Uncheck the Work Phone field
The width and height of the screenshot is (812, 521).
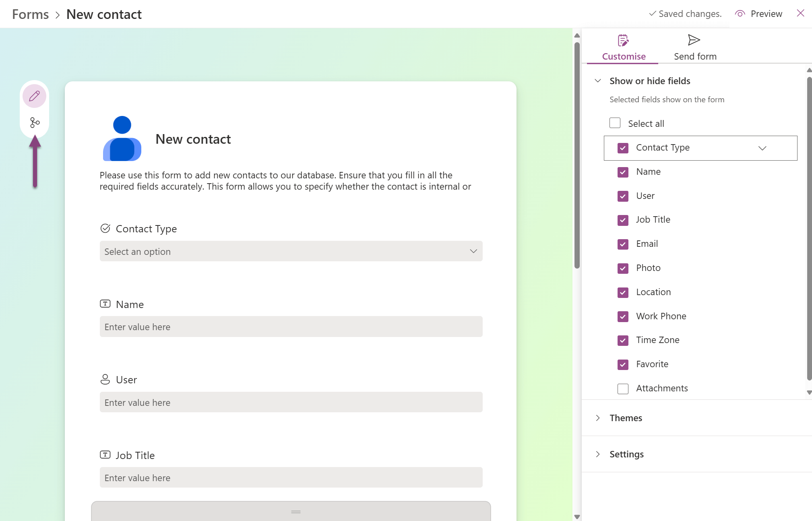pyautogui.click(x=623, y=316)
